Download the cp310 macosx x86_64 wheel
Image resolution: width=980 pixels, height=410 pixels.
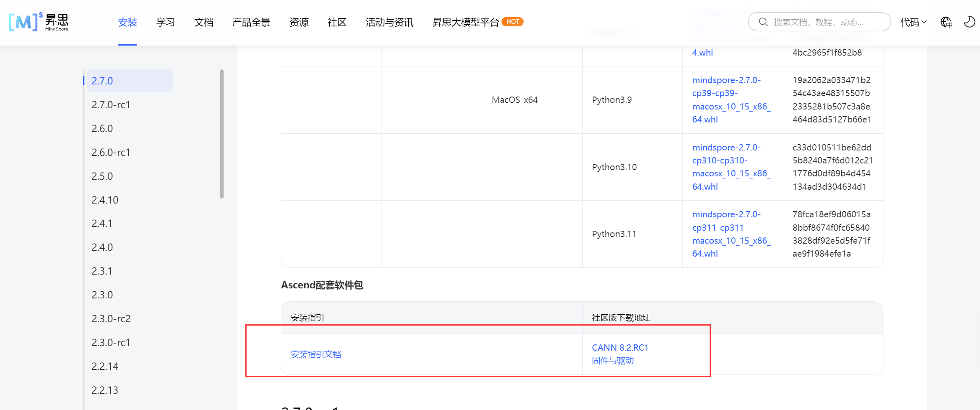(x=731, y=167)
